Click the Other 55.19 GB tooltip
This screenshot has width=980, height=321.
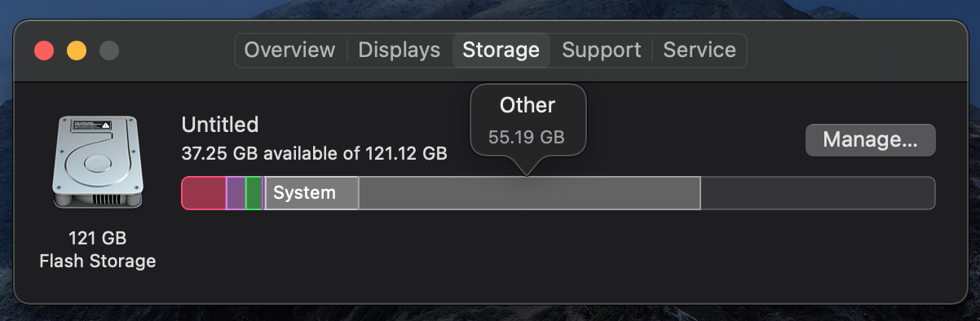[528, 121]
